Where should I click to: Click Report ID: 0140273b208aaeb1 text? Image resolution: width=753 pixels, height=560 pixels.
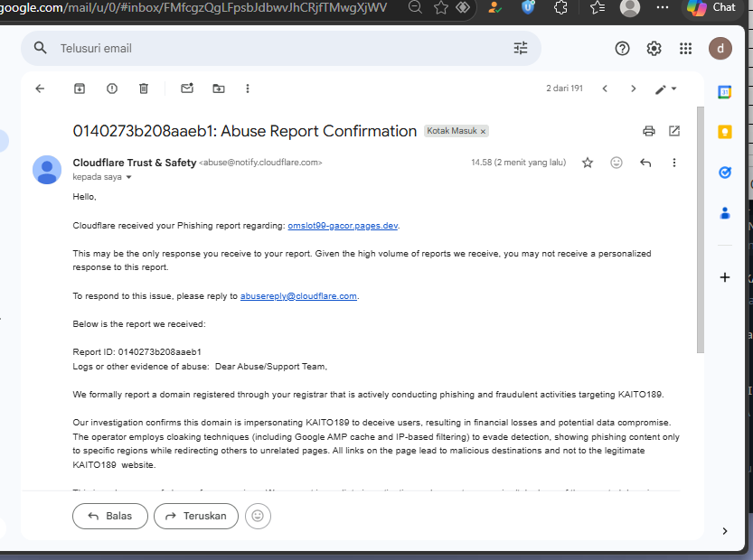(136, 351)
